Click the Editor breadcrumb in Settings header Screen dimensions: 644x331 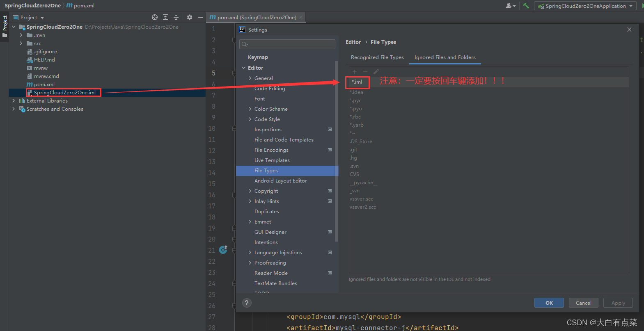(x=353, y=42)
